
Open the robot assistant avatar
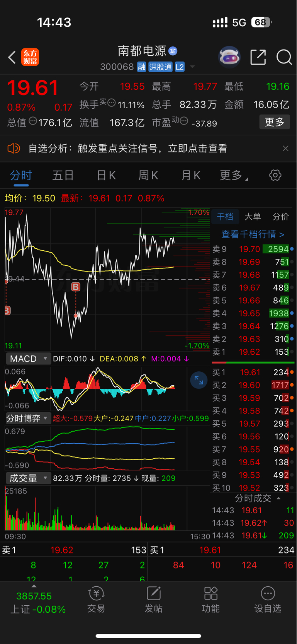click(x=229, y=57)
